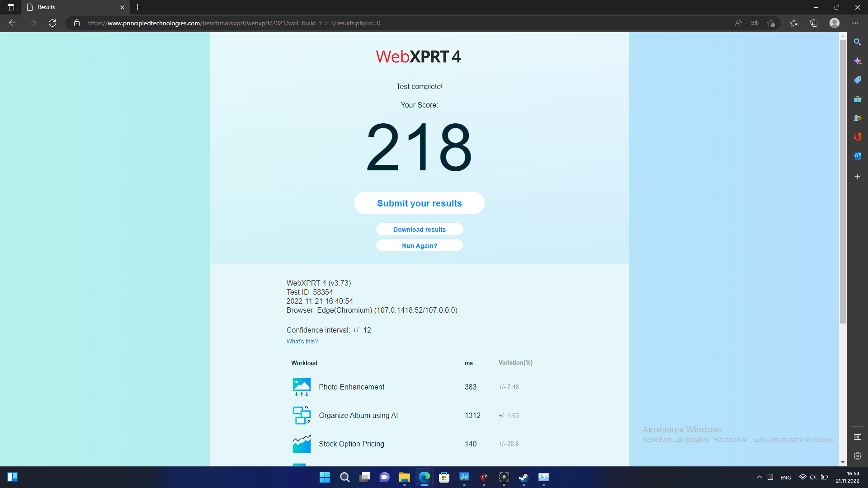Image resolution: width=868 pixels, height=488 pixels.
Task: Click the address bar URL
Action: (234, 23)
